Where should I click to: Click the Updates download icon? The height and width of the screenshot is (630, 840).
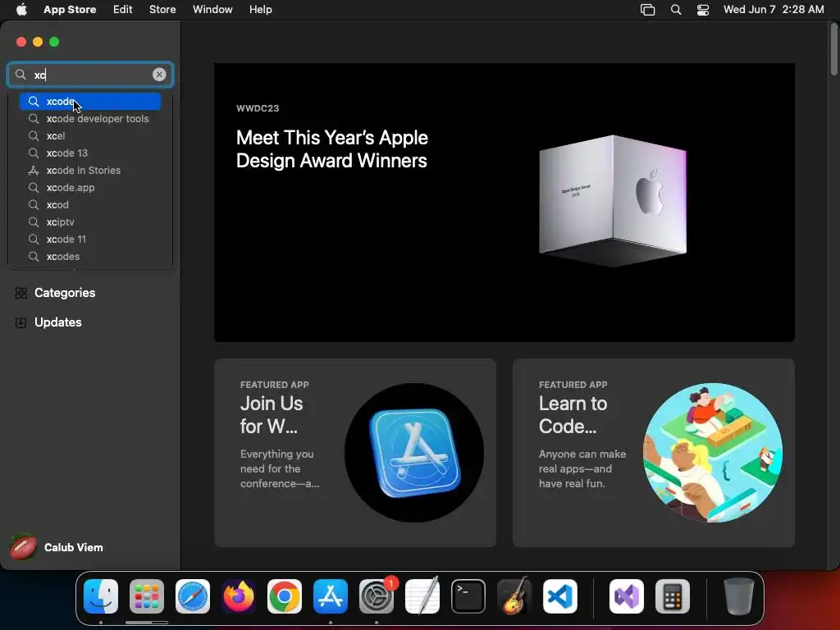click(21, 322)
